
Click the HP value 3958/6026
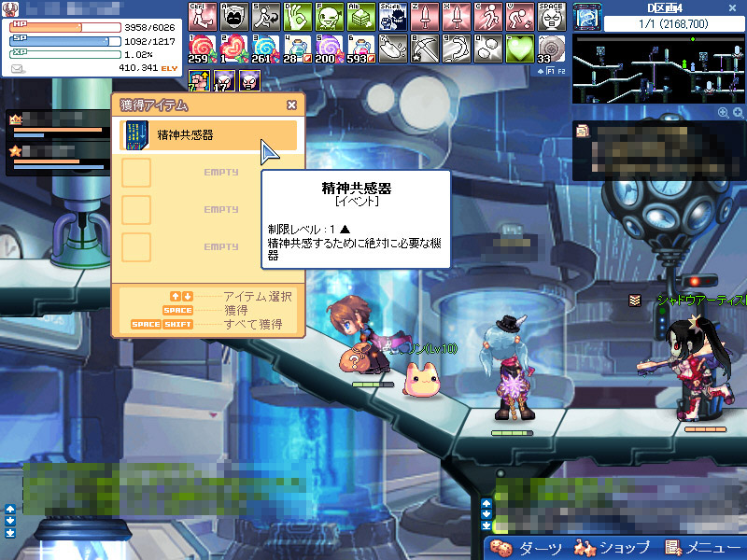click(x=149, y=28)
